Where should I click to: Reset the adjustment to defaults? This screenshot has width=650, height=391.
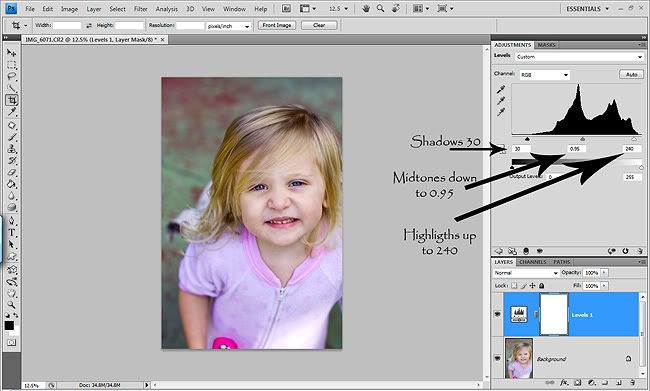coord(625,251)
